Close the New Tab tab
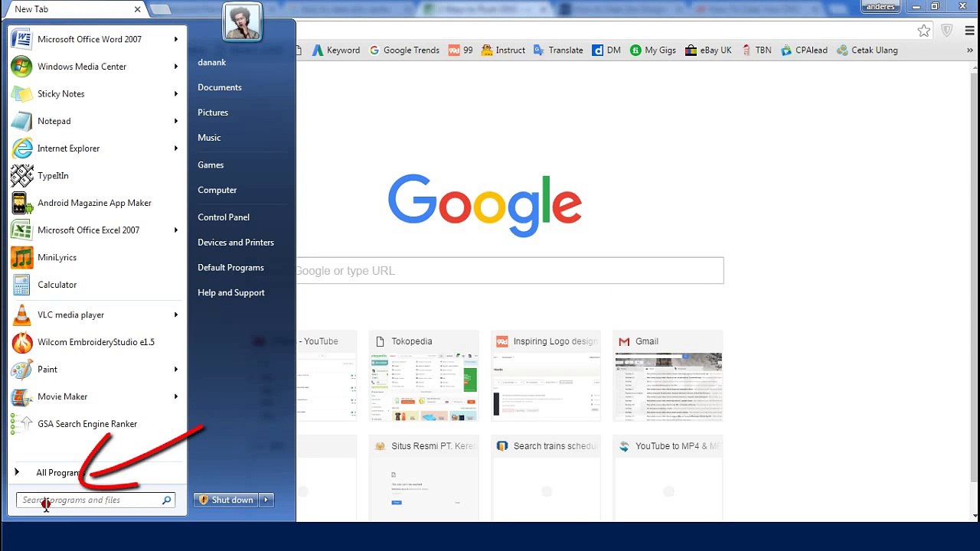This screenshot has width=980, height=551. coord(138,9)
